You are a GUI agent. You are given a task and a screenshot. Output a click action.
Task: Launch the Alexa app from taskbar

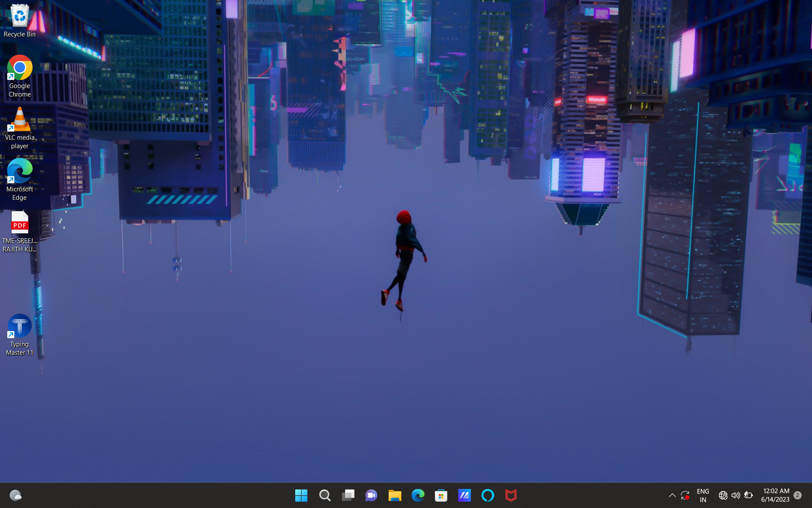[488, 495]
